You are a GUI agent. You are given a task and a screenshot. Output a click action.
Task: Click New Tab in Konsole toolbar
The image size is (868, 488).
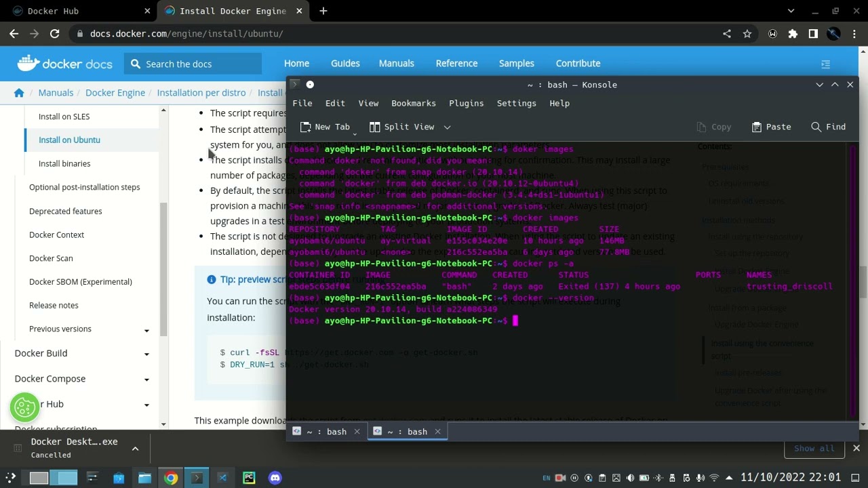(x=325, y=127)
